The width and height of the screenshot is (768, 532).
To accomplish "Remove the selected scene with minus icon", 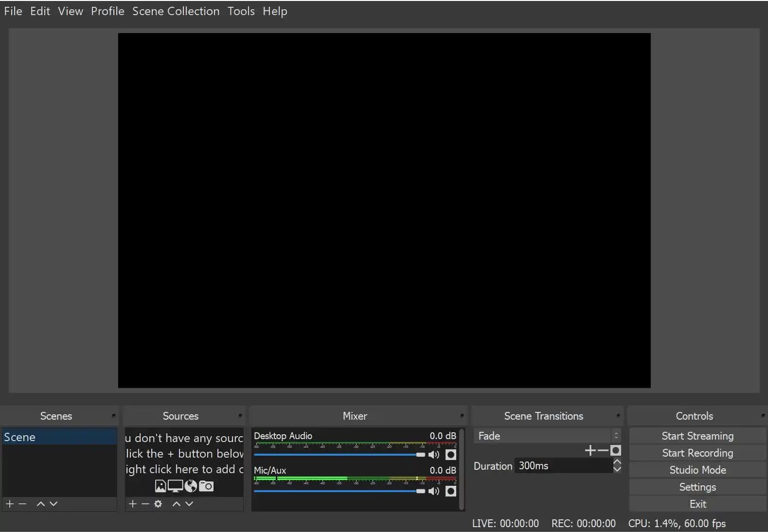I will pyautogui.click(x=22, y=504).
